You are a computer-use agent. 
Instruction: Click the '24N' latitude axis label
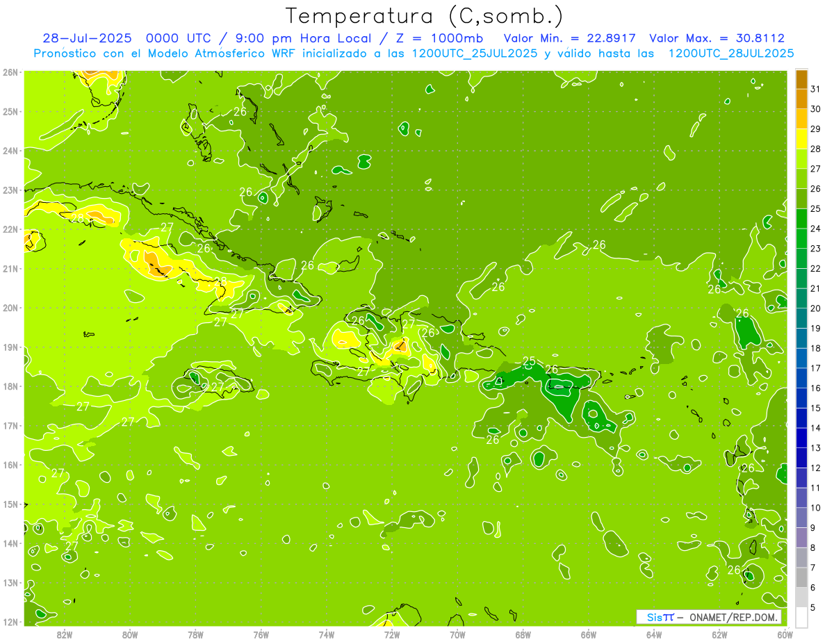11,151
